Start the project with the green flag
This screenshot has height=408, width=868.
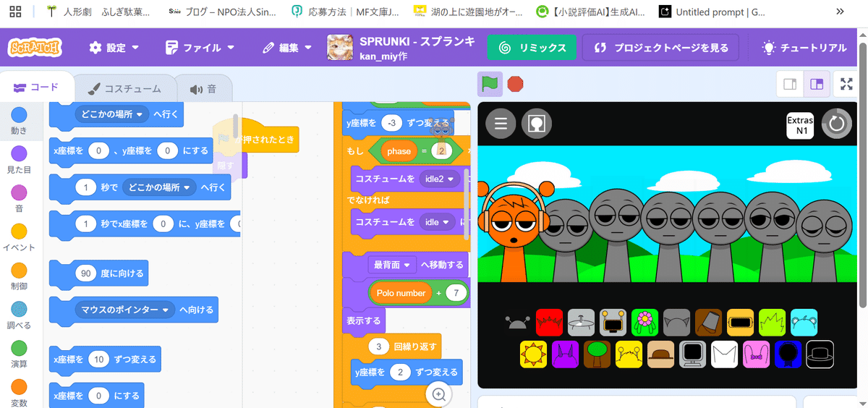(490, 84)
